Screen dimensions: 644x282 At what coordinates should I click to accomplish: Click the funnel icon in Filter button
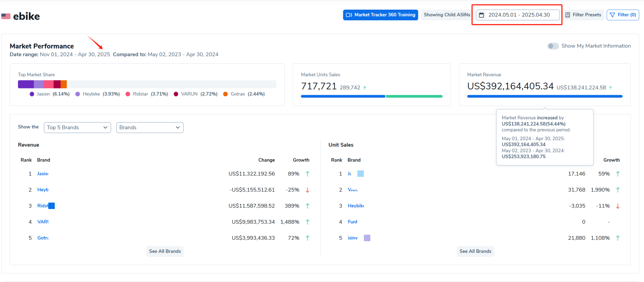(x=612, y=15)
